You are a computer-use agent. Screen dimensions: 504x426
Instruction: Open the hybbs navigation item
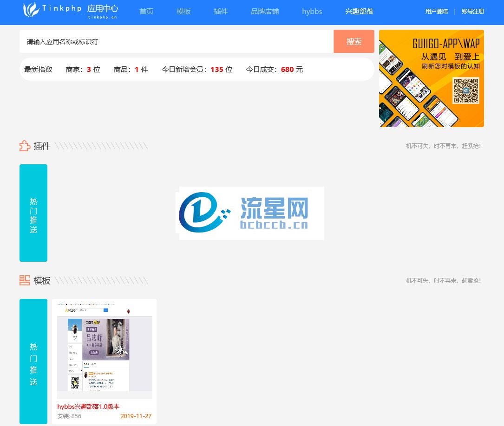coord(312,12)
